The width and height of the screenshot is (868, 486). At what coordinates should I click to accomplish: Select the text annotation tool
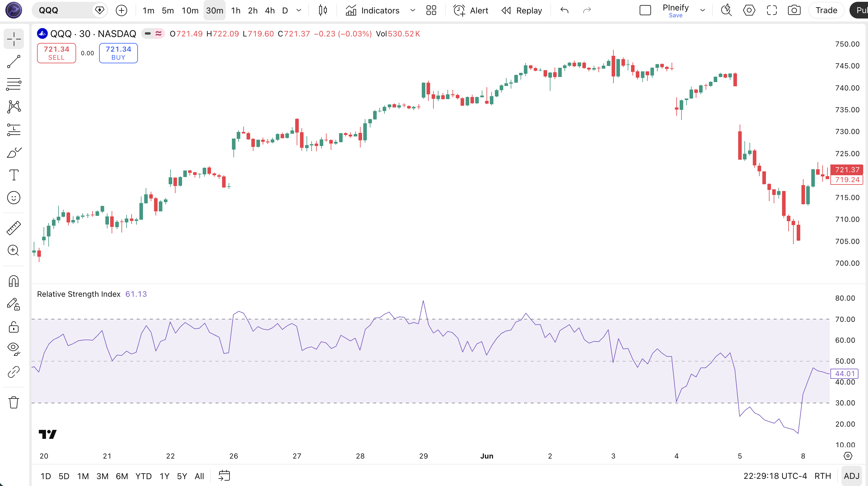tap(14, 175)
